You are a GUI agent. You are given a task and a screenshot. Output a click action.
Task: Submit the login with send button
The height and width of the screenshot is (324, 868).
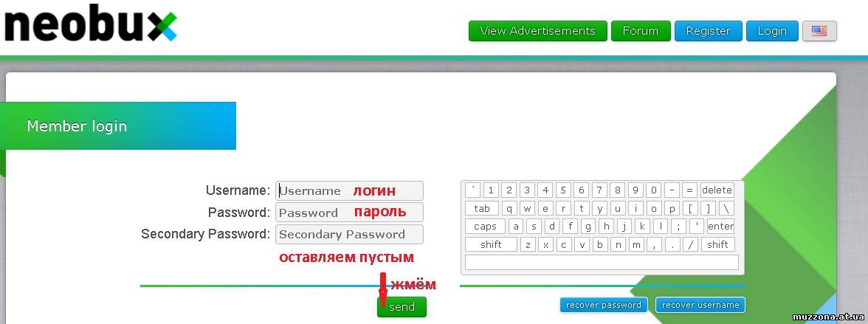[402, 307]
